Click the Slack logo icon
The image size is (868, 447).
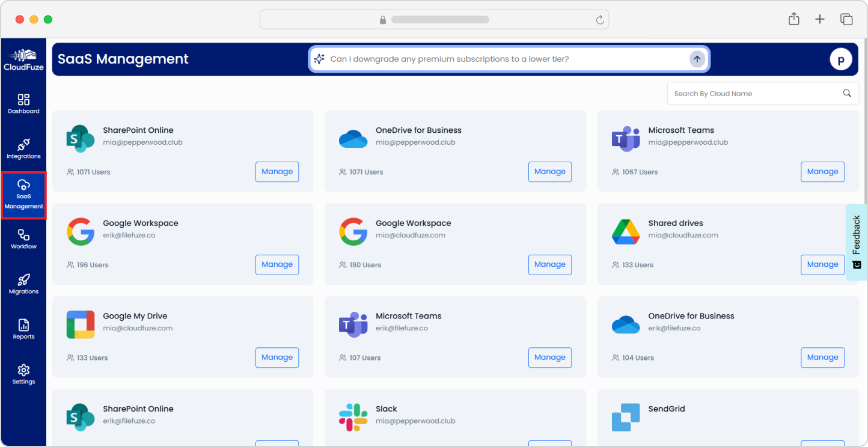[x=353, y=418]
